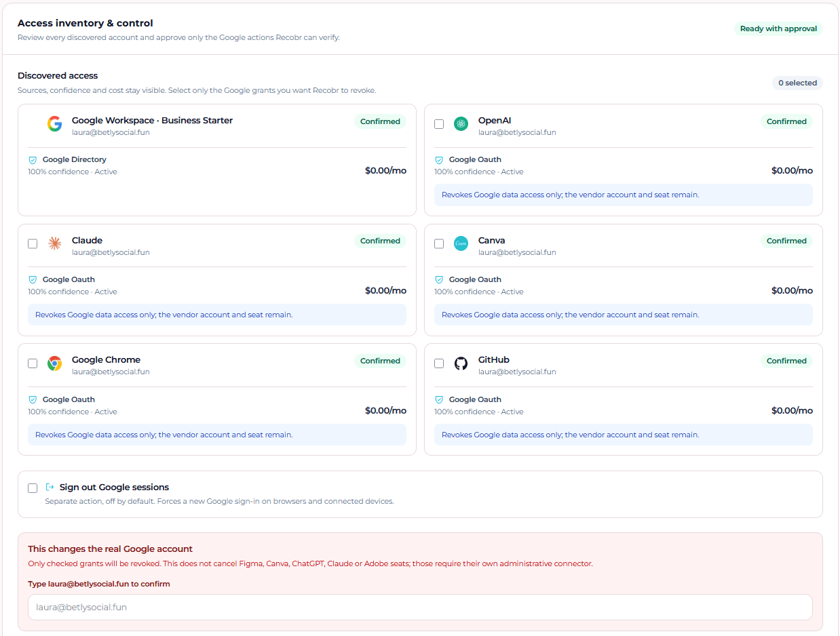840x636 pixels.
Task: Click shield icon in Google Chrome card
Action: click(x=33, y=399)
